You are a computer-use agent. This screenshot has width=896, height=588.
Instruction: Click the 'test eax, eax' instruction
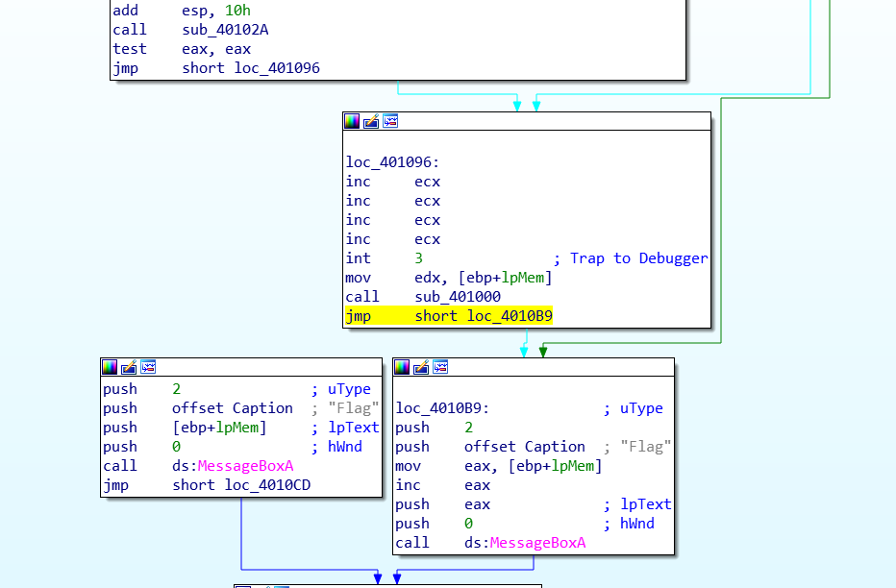tap(182, 49)
